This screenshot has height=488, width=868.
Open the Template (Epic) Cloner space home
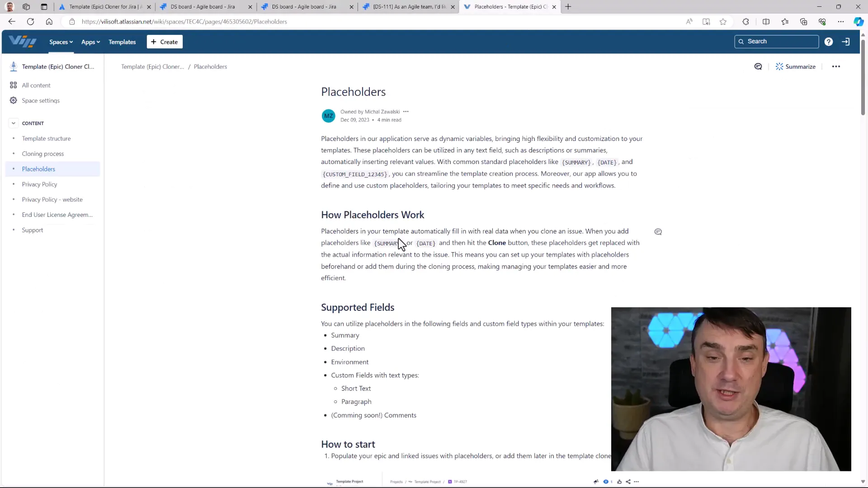[52, 66]
